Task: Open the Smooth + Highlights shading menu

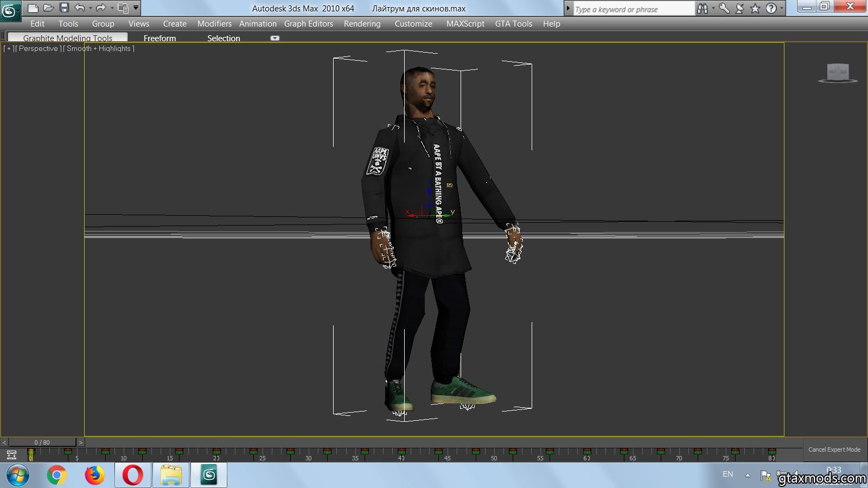Action: [98, 49]
